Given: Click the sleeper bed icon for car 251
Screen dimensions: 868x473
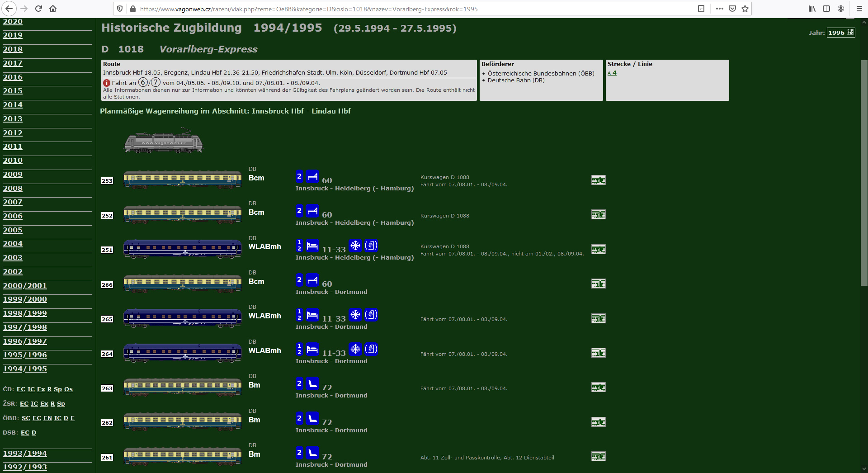Looking at the screenshot, I should tap(312, 246).
